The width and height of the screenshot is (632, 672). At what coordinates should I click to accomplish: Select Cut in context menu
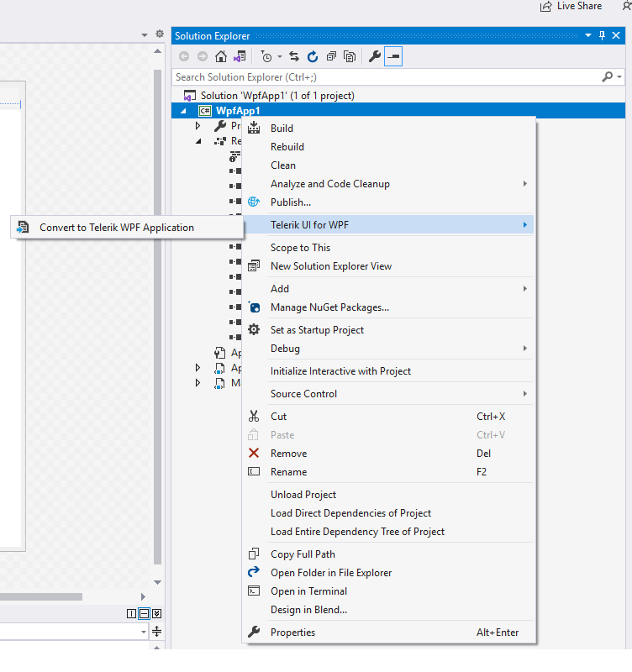[x=387, y=416]
